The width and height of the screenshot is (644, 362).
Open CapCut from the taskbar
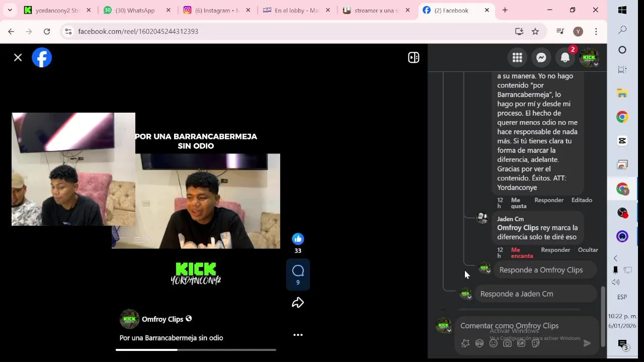click(622, 141)
